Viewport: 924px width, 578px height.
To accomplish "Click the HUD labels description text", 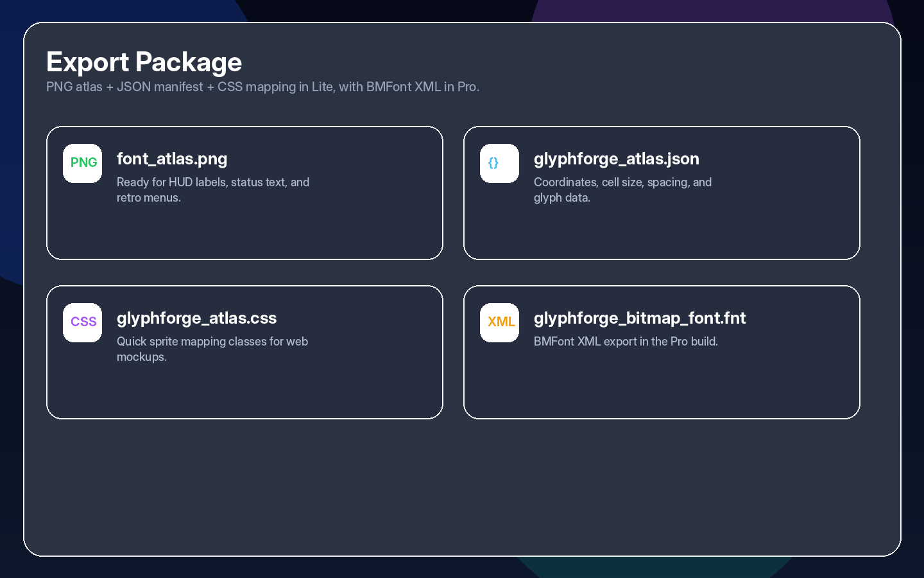I will 212,189.
